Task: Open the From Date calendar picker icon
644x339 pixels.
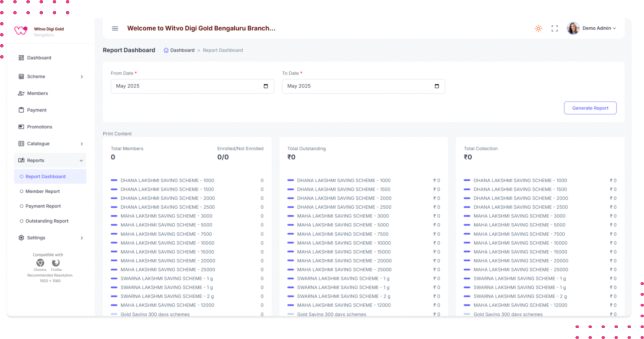Action: pyautogui.click(x=266, y=86)
